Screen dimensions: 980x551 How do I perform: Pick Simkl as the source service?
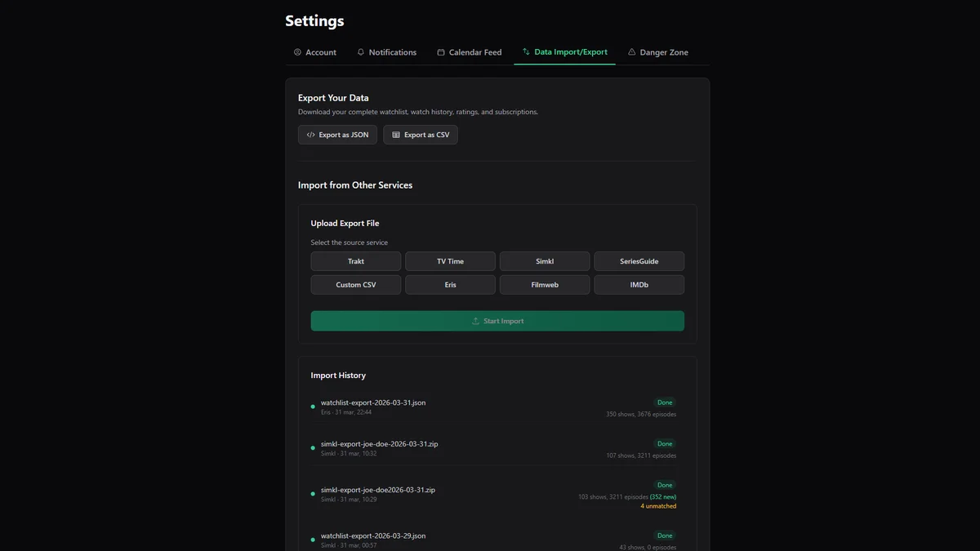pyautogui.click(x=545, y=261)
